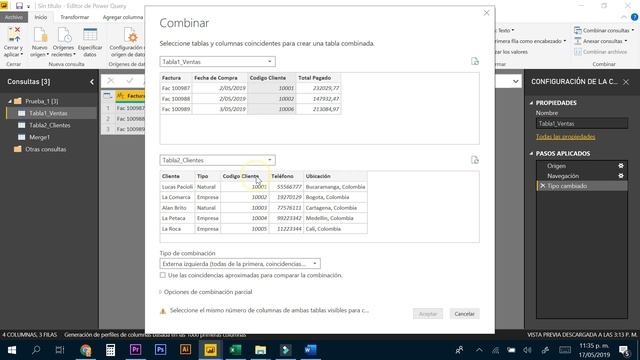Collapse the Consultas pane with arrow
640x360 pixels.
(92, 82)
